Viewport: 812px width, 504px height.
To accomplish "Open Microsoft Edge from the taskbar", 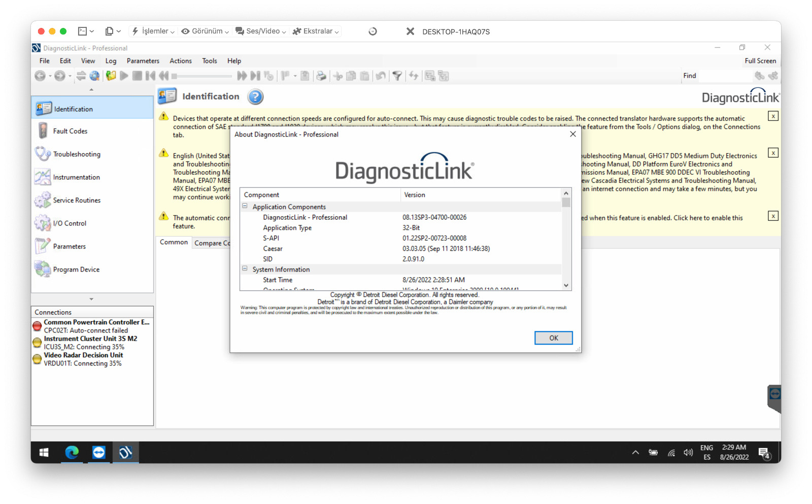I will (72, 452).
